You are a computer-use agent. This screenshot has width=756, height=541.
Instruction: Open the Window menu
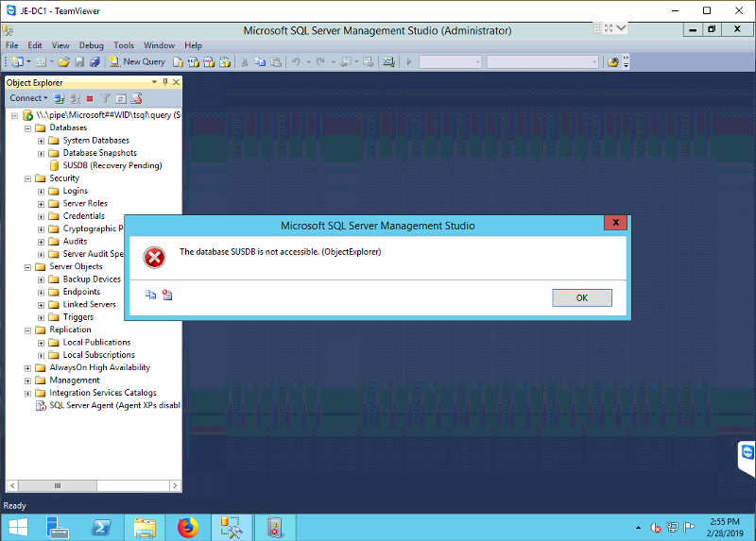coord(159,45)
